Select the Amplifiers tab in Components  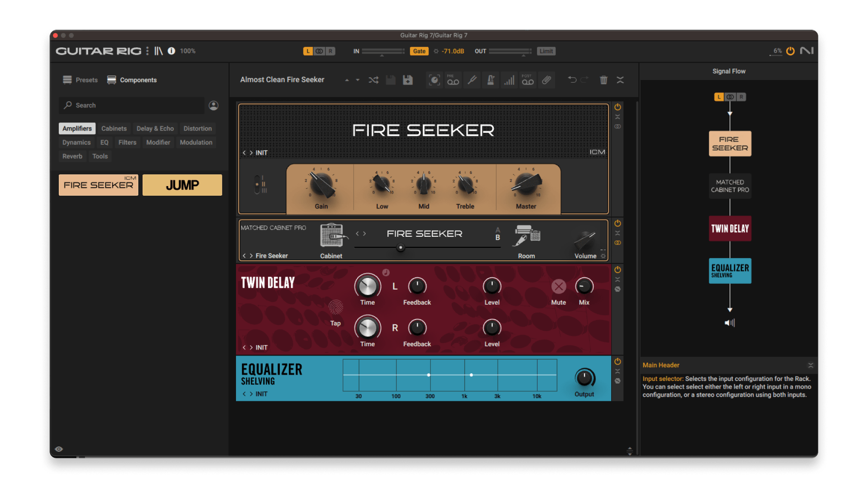tap(78, 128)
